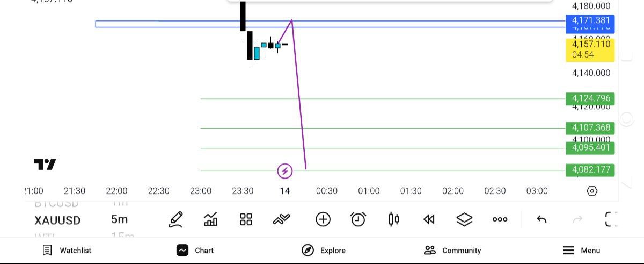Open chart settings hexagon icon on time axis
644x264 pixels.
coord(592,191)
